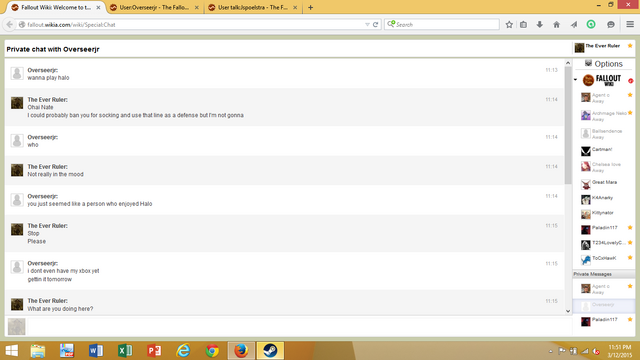
Task: Open the address bar history dropdown
Action: click(367, 24)
